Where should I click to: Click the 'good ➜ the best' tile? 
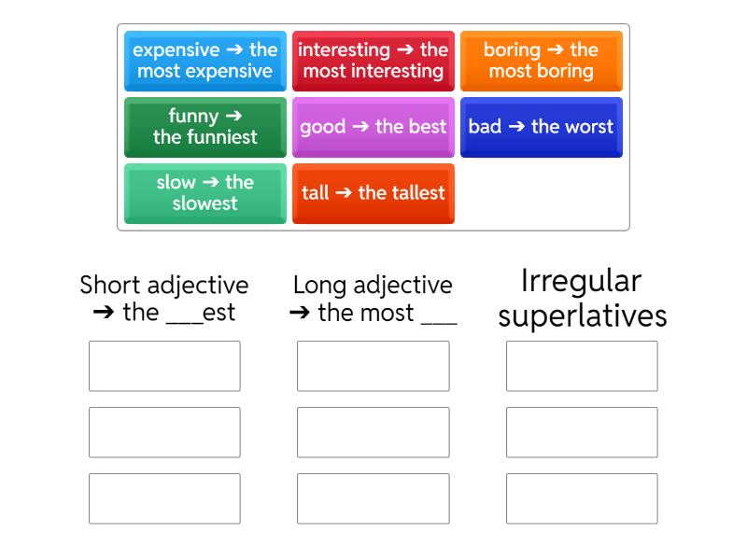[x=373, y=127]
